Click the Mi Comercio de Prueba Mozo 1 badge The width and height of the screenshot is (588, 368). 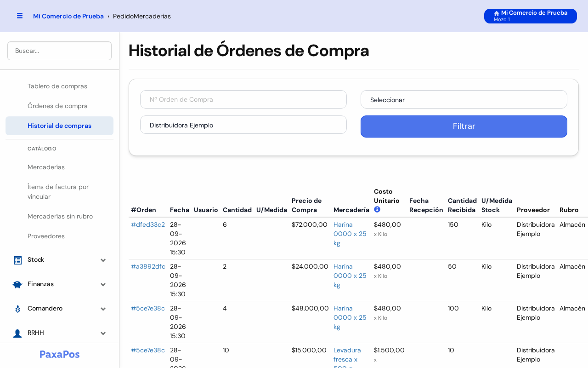(531, 16)
